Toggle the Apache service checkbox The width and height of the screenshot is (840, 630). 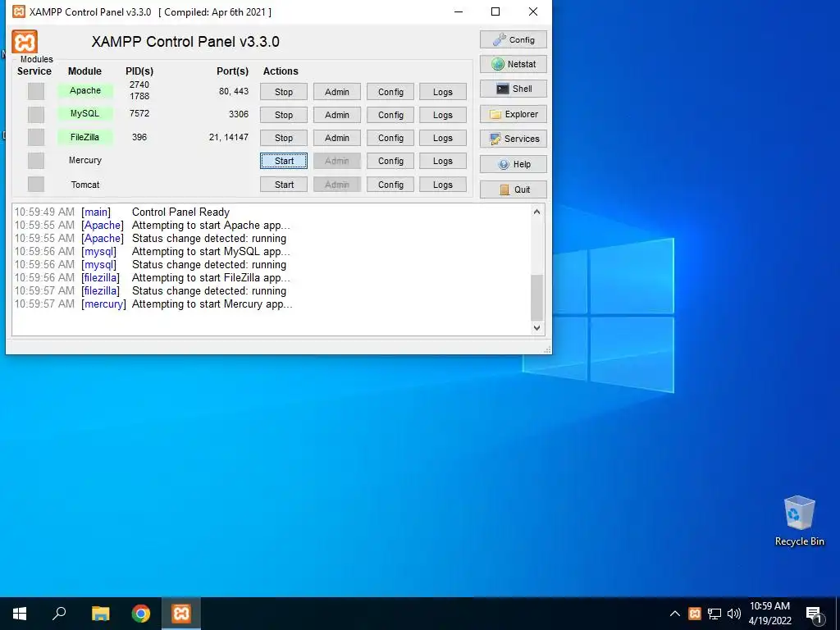[x=36, y=91]
